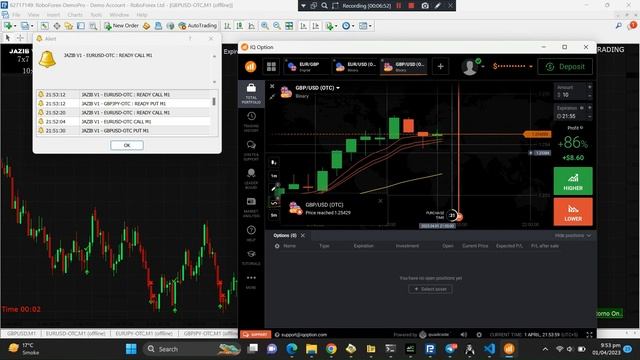Open Leader Board in the sidebar

coord(251,179)
